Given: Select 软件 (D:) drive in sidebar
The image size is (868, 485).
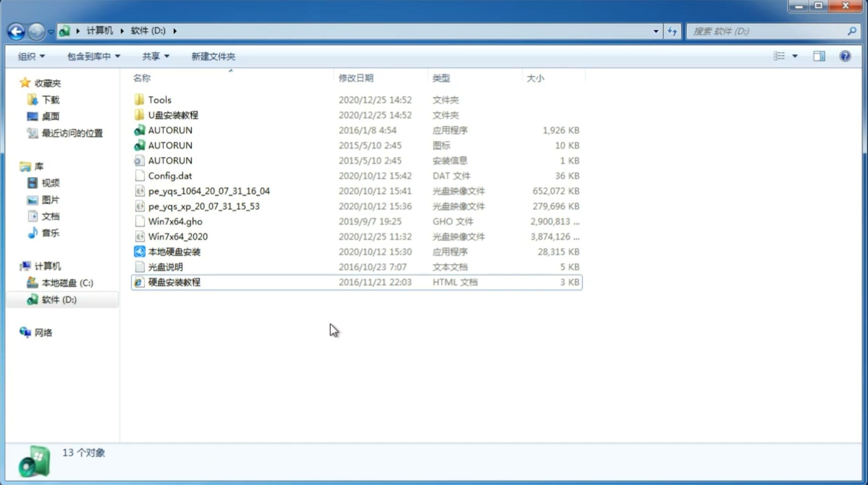Looking at the screenshot, I should pos(58,300).
